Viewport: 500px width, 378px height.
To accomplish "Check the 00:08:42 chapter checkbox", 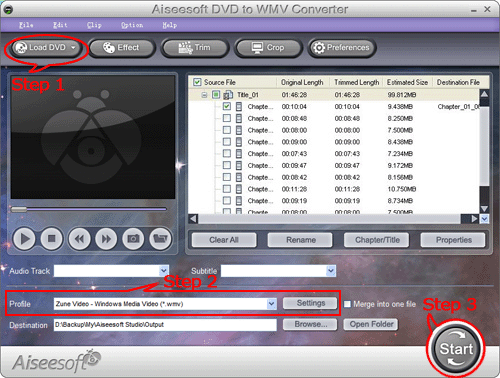I will (x=227, y=177).
